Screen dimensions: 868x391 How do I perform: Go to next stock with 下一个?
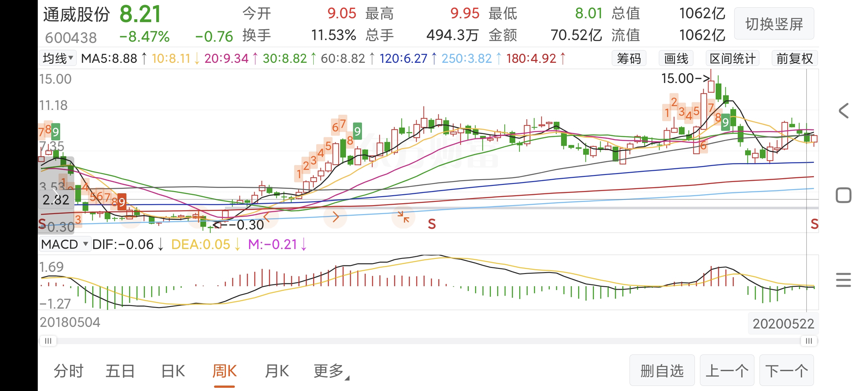786,370
